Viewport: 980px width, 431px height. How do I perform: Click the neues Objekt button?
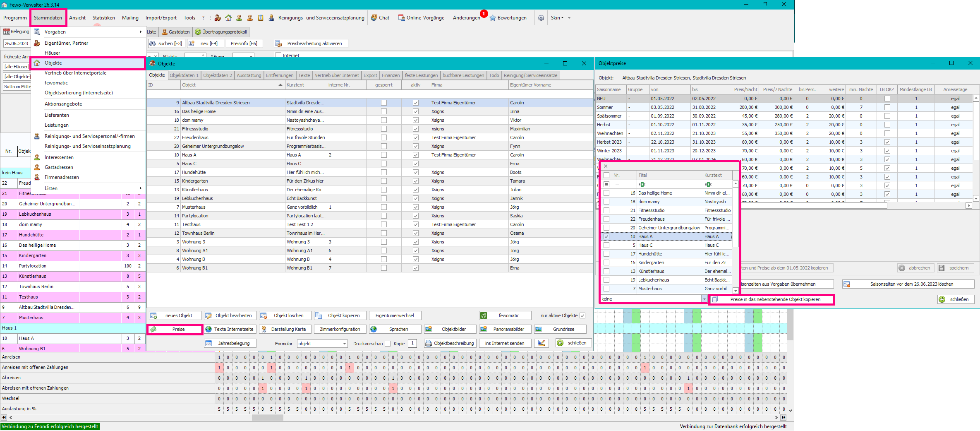tap(175, 315)
